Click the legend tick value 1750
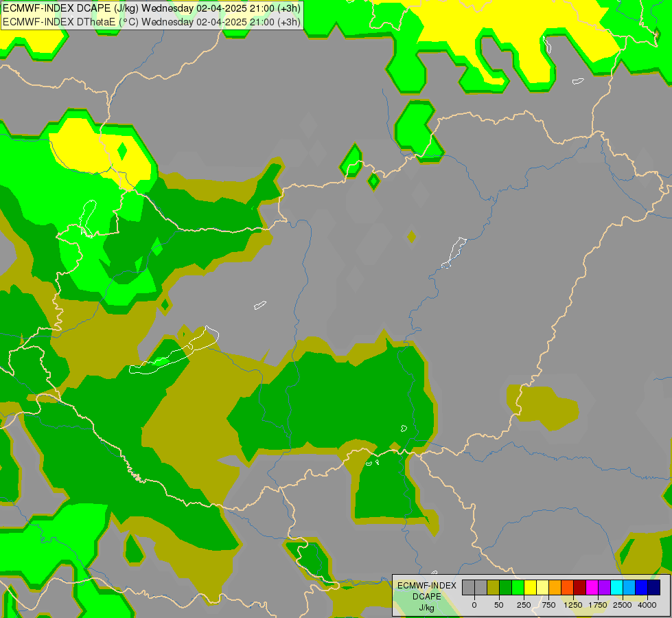Screen dimensions: 672x618 598,605
